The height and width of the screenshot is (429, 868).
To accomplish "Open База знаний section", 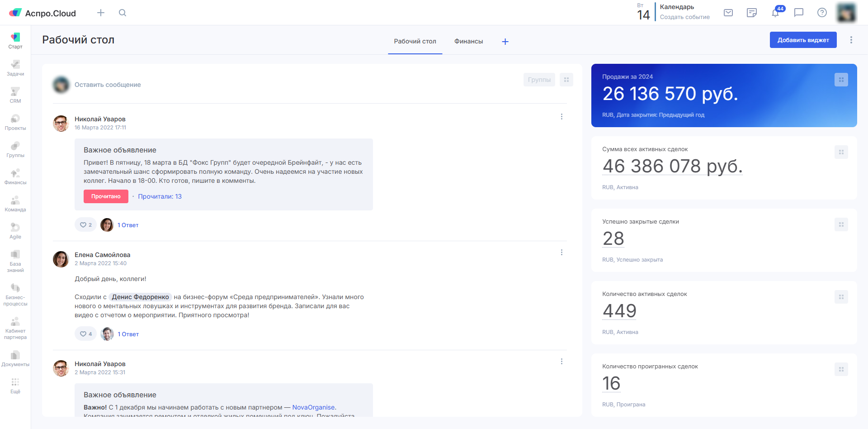I will (x=15, y=261).
